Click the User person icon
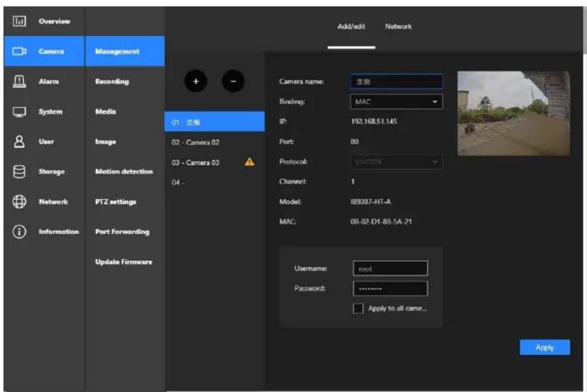 [19, 142]
